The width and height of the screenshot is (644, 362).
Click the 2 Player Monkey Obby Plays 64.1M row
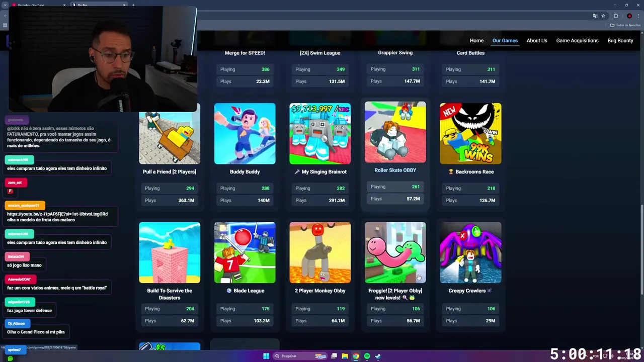320,321
